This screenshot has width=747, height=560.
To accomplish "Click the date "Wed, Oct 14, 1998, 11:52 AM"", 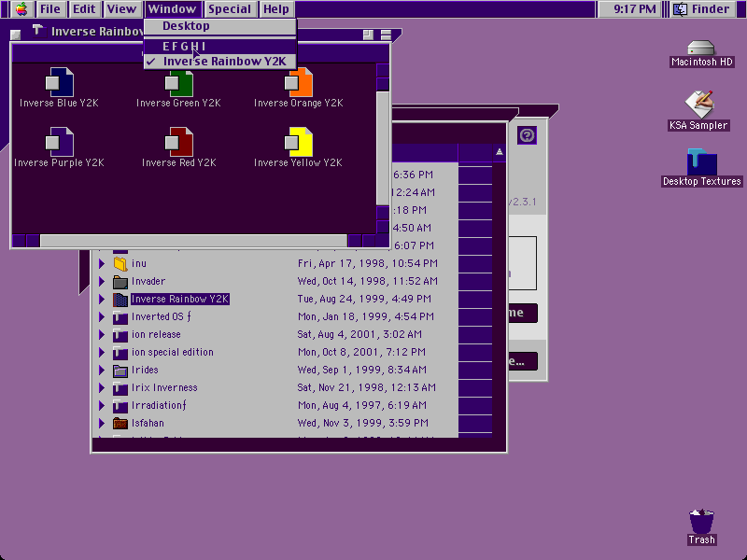I will [367, 282].
